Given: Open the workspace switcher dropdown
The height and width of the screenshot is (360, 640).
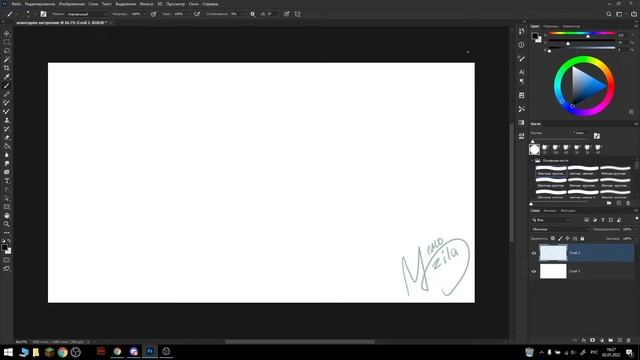Looking at the screenshot, I should 620,14.
